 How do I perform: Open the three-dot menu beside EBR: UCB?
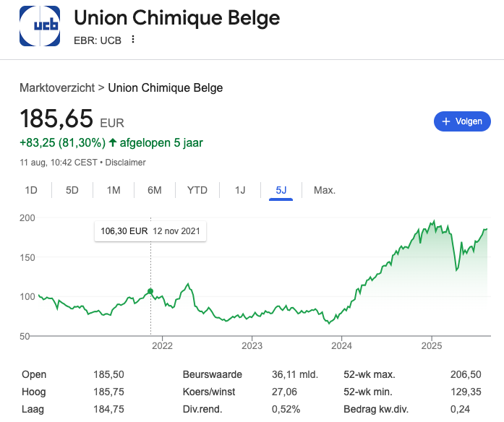click(x=133, y=39)
